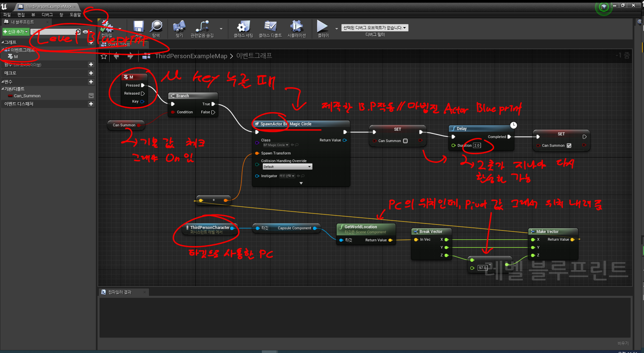Click the Delay node clock icon
Screen dimensions: 644x353
point(513,125)
